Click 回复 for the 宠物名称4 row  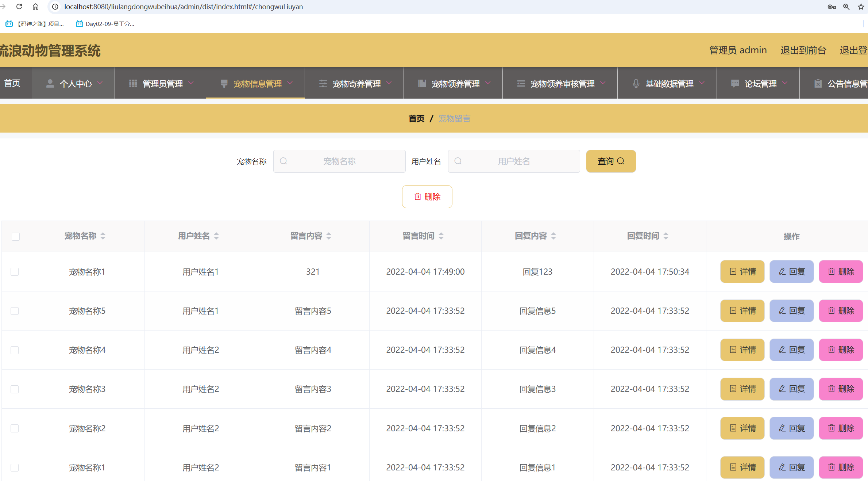click(791, 350)
